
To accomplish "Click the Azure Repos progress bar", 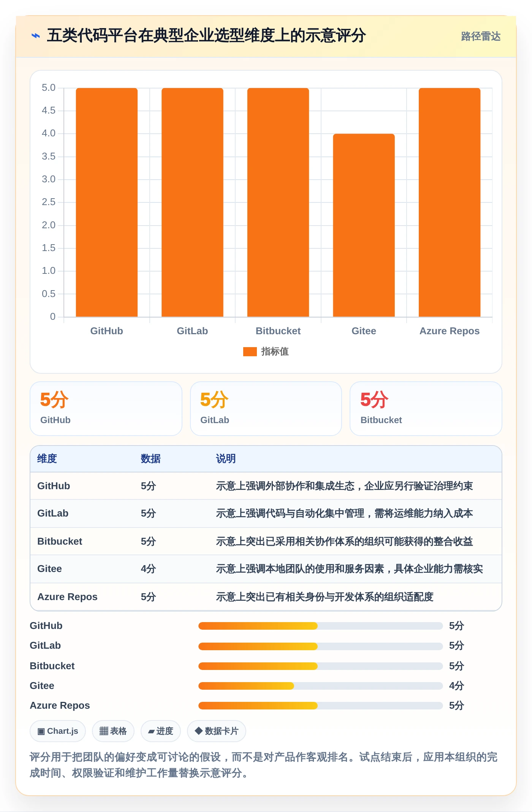I will pos(320,706).
